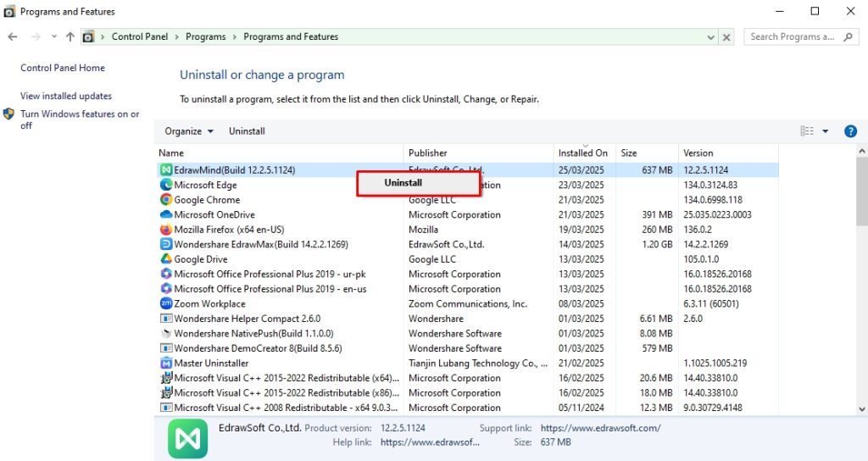Click the address bar X refresh button
Screen dimensions: 868x461
coord(726,37)
